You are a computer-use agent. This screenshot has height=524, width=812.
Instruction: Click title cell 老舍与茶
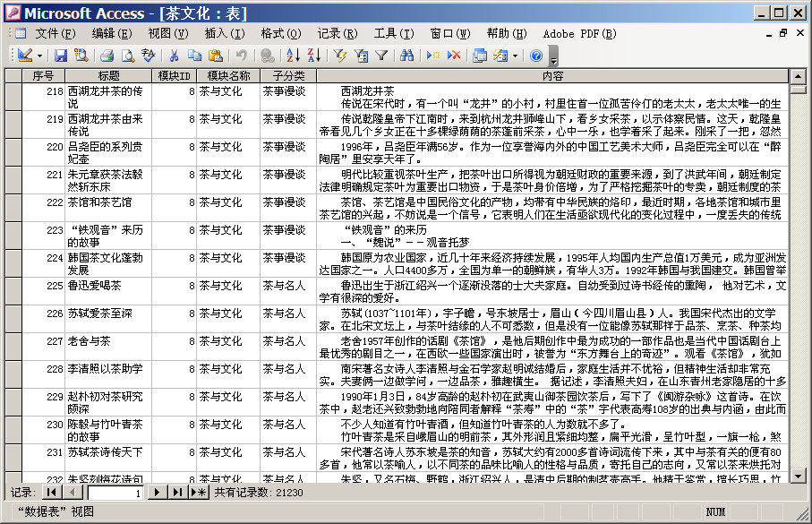click(x=108, y=347)
